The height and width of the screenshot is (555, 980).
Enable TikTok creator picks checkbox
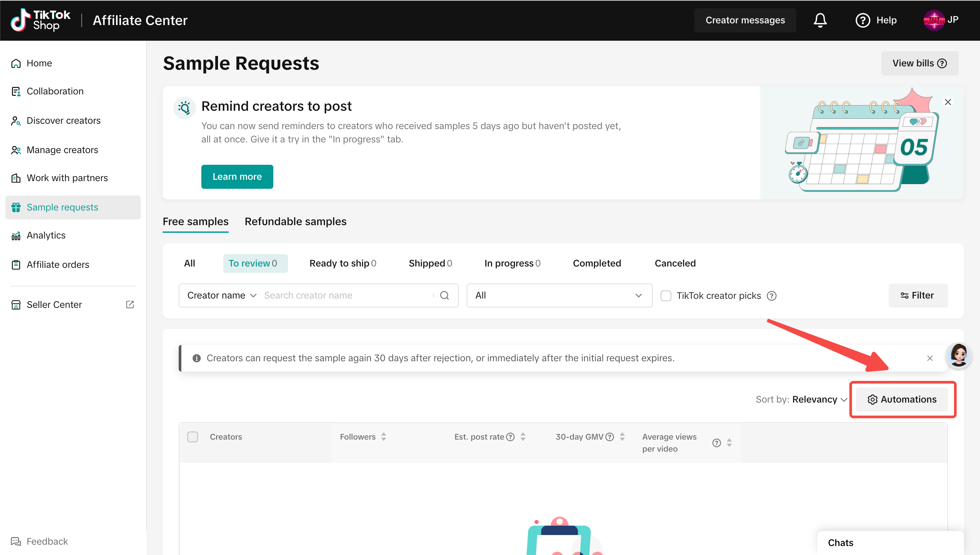click(x=666, y=296)
